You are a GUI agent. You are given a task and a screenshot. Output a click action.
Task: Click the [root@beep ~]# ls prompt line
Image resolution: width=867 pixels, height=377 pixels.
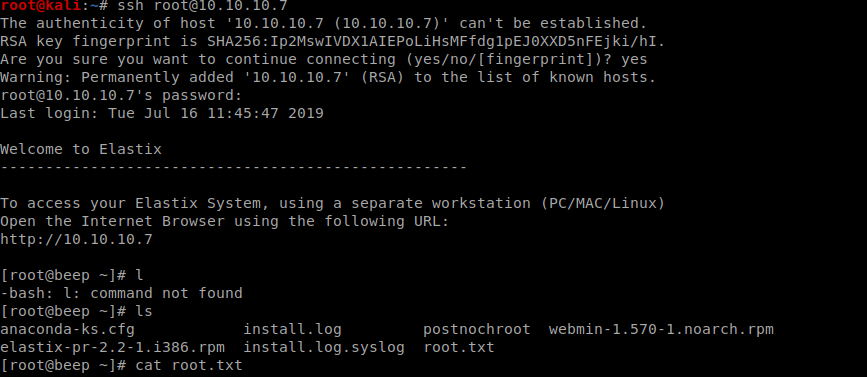pyautogui.click(x=76, y=312)
